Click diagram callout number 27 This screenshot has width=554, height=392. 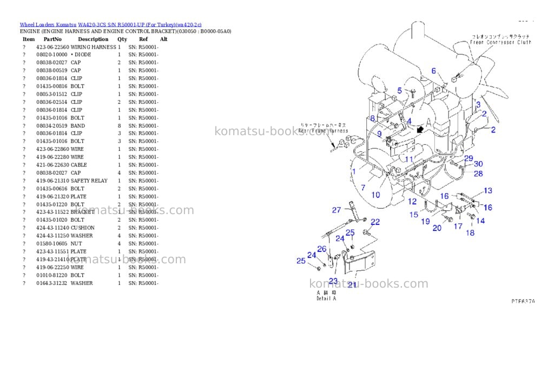coord(337,210)
